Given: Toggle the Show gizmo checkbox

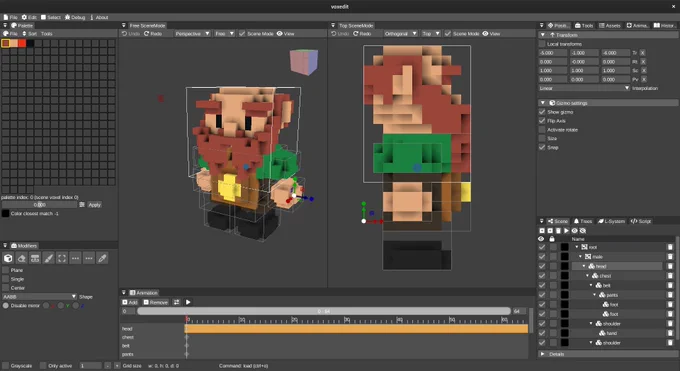Looking at the screenshot, I should [542, 112].
